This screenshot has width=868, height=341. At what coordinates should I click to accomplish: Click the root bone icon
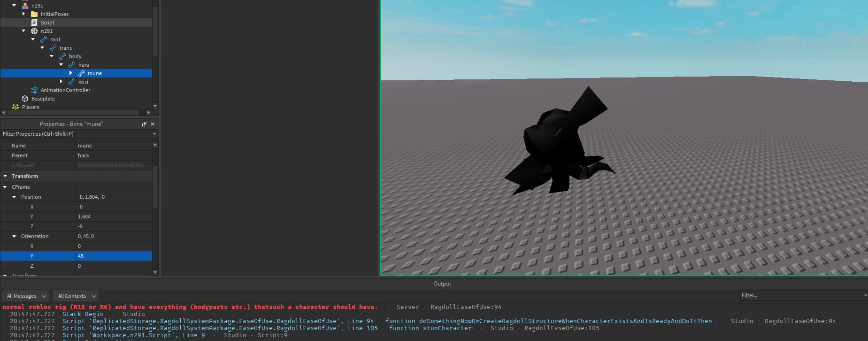pyautogui.click(x=44, y=39)
